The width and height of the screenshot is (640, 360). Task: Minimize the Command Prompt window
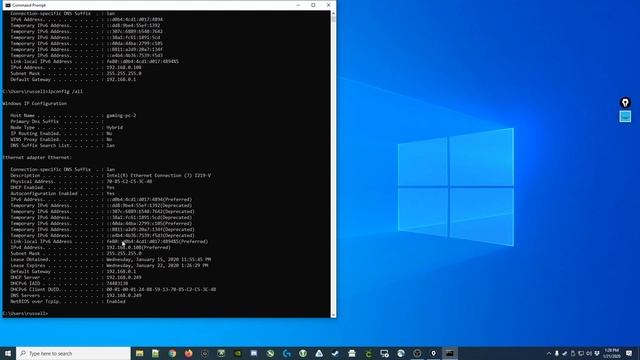[298, 5]
